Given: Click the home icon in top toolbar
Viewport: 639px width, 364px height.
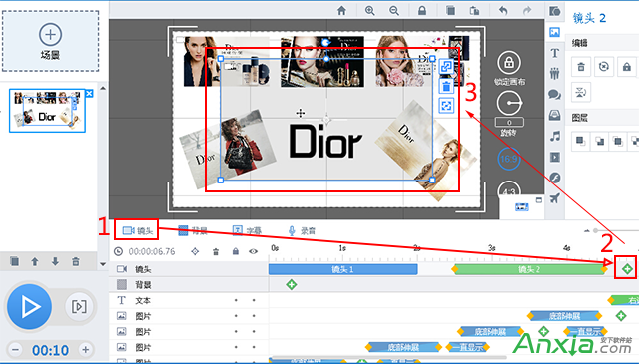Looking at the screenshot, I should [341, 11].
